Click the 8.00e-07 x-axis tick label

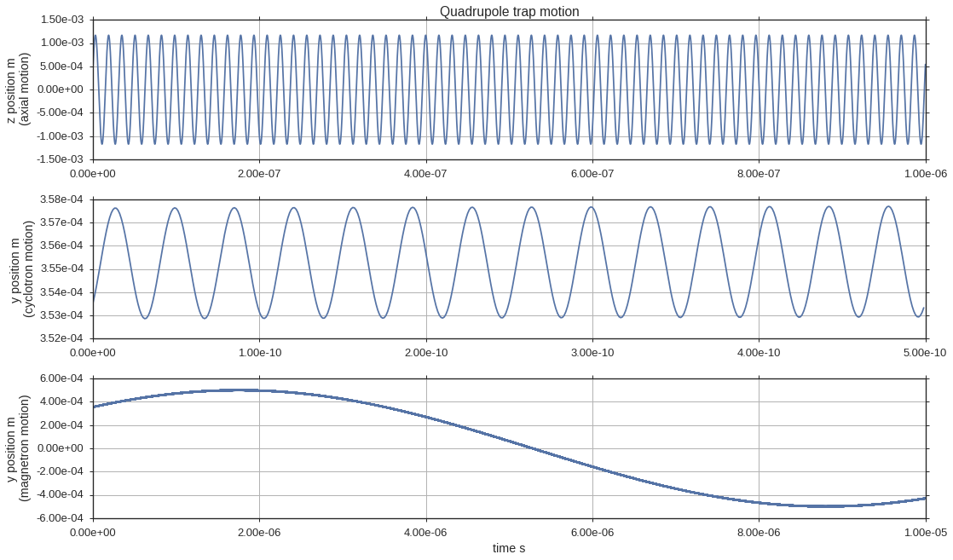(x=759, y=173)
